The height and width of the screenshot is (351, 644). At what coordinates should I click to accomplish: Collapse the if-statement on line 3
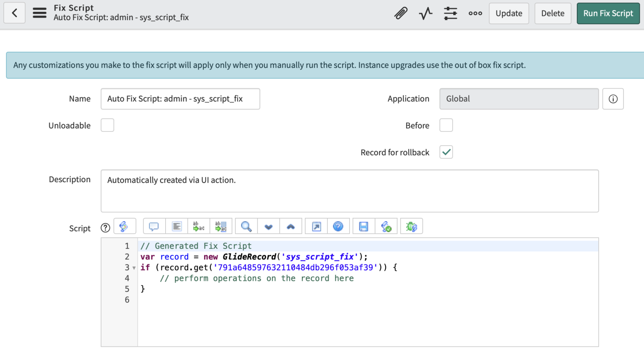pos(133,267)
